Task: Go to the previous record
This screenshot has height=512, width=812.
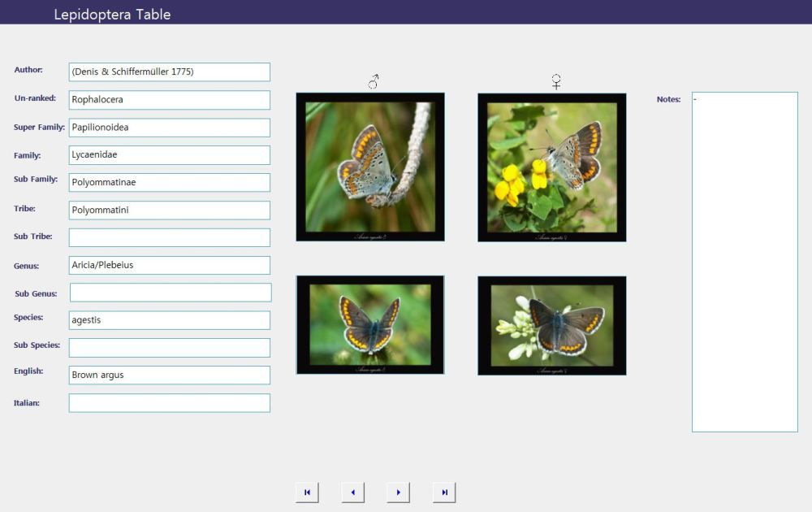Action: [x=352, y=492]
